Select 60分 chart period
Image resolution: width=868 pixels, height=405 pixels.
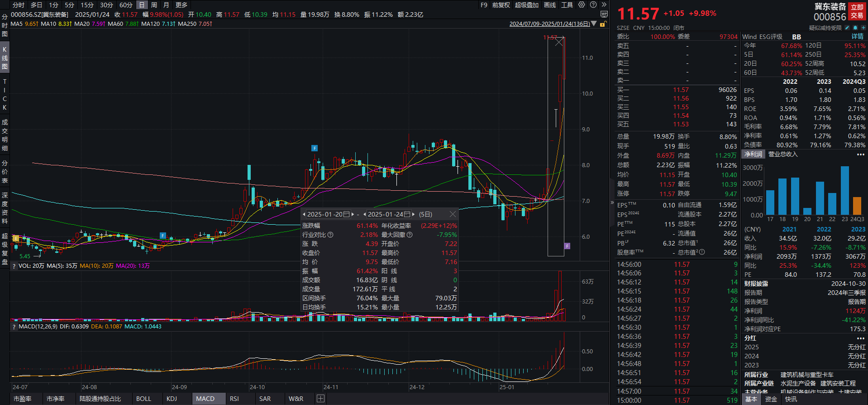click(126, 5)
